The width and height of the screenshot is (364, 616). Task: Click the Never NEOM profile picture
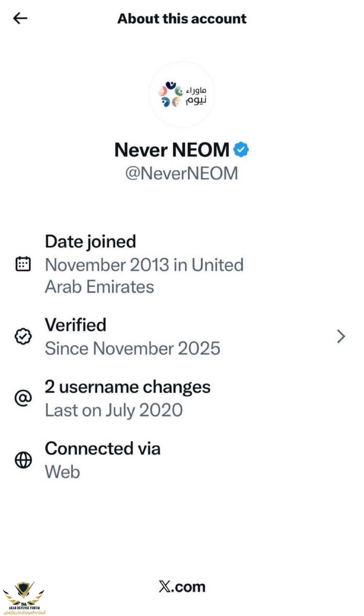pyautogui.click(x=182, y=95)
